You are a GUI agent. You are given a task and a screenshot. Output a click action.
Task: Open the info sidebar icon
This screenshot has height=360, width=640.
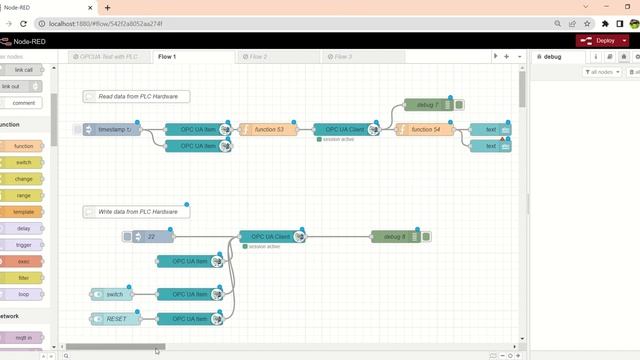(x=596, y=57)
